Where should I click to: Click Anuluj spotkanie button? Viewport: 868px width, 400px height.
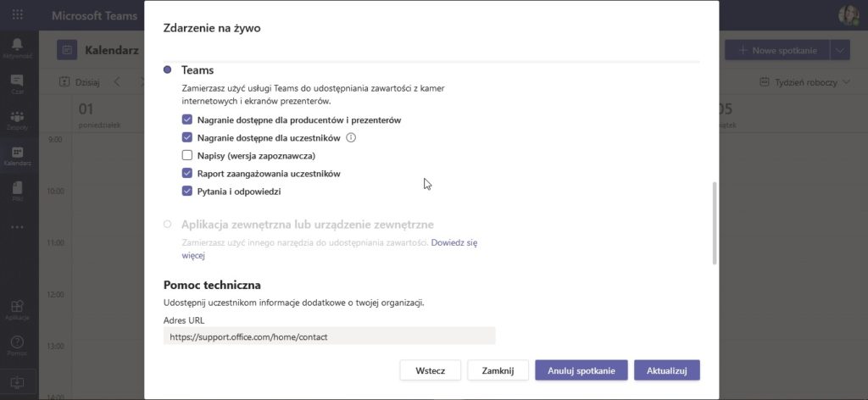tap(581, 370)
